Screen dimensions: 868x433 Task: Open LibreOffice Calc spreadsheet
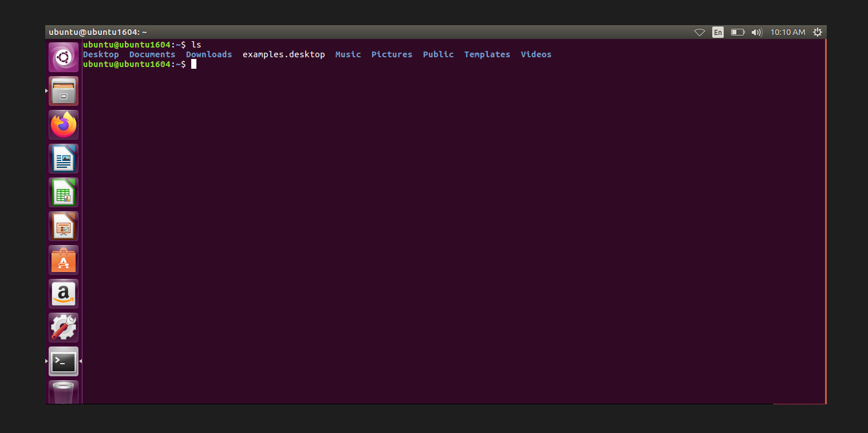coord(64,192)
